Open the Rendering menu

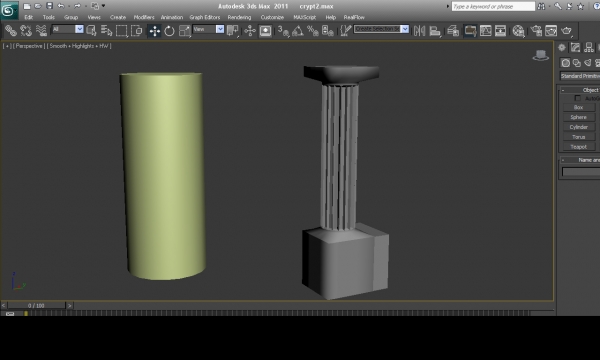click(x=239, y=17)
